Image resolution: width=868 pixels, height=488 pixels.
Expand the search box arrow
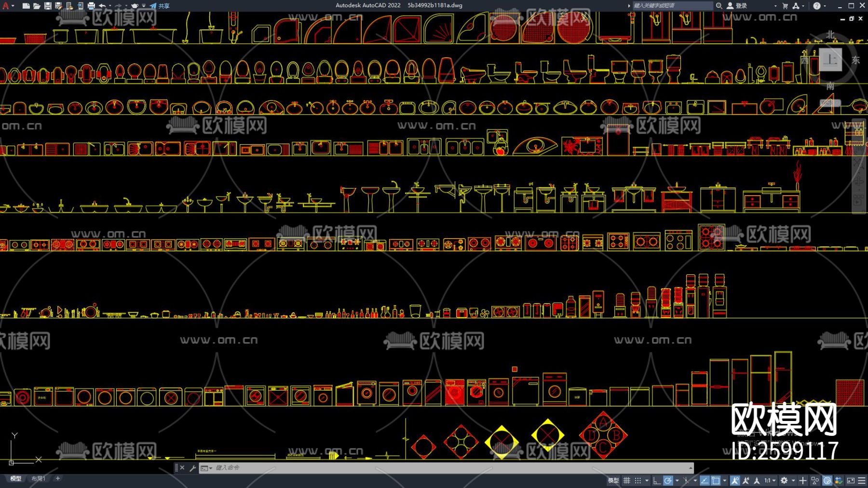629,6
